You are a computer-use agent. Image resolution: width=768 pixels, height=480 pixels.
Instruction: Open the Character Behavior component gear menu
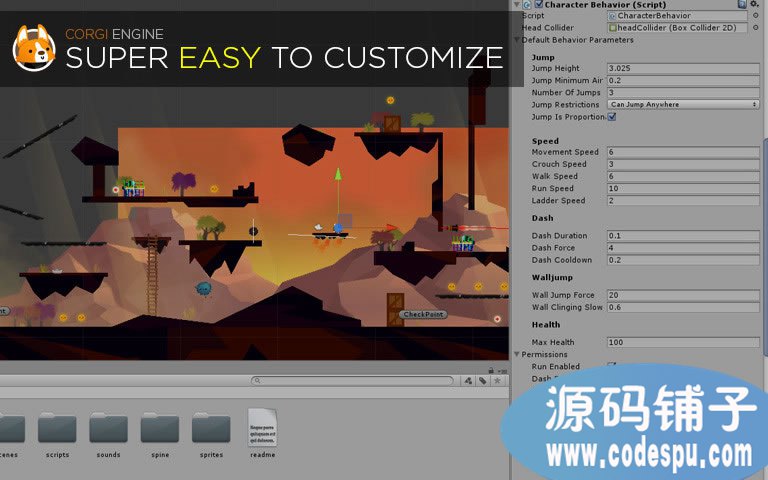pyautogui.click(x=755, y=4)
